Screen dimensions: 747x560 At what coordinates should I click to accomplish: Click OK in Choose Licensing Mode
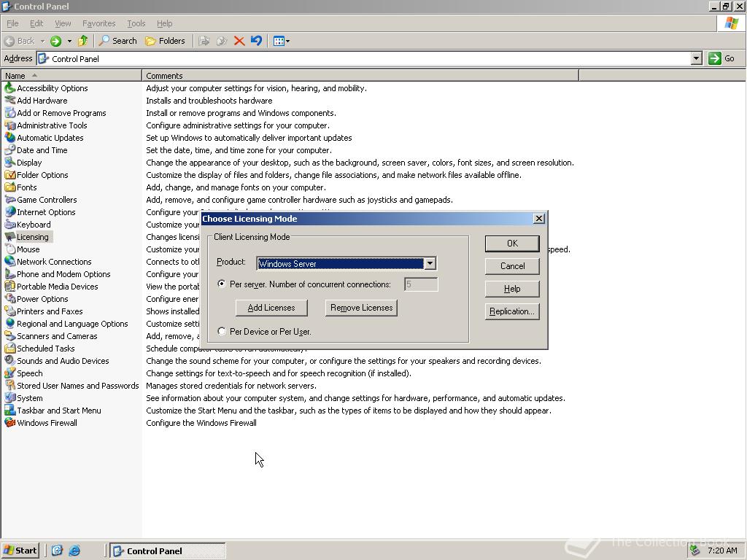[x=512, y=244]
